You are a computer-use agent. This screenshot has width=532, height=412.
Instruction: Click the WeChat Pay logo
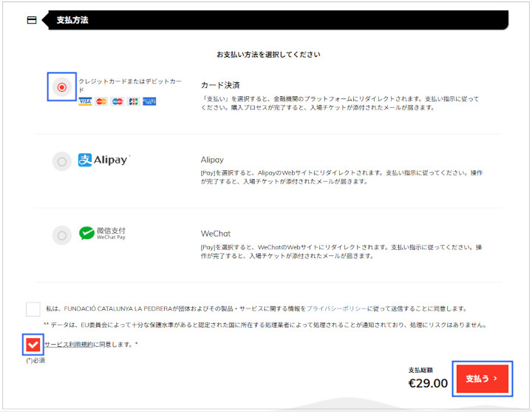tap(103, 234)
